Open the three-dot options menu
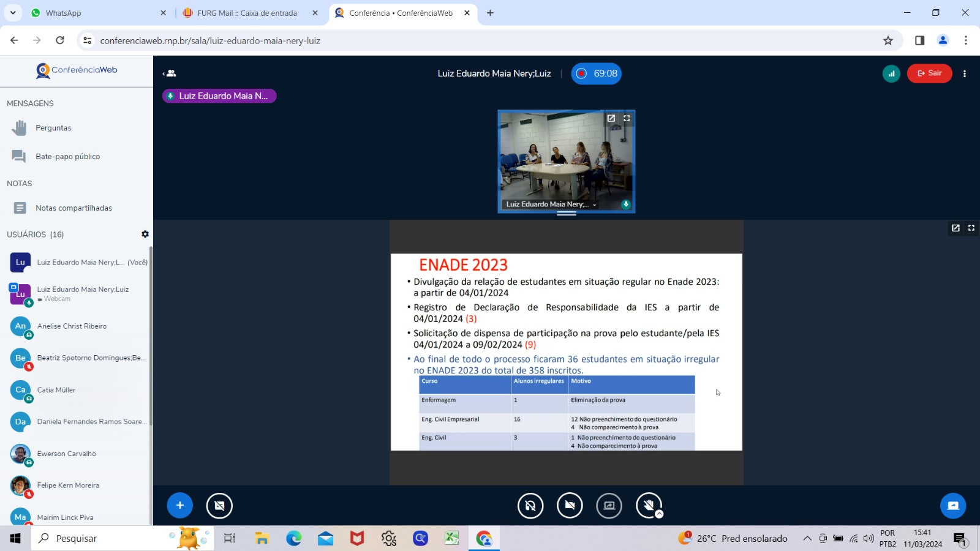The width and height of the screenshot is (980, 551). click(965, 73)
